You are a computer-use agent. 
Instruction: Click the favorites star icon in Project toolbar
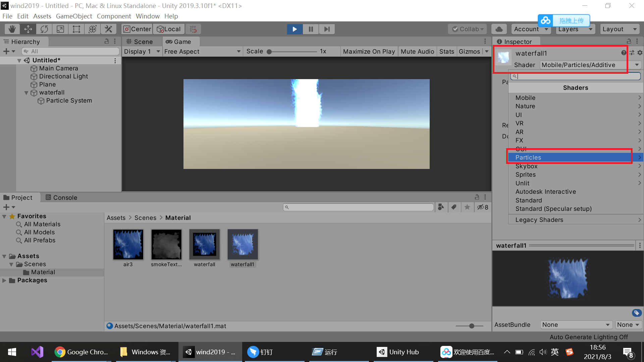pos(467,207)
